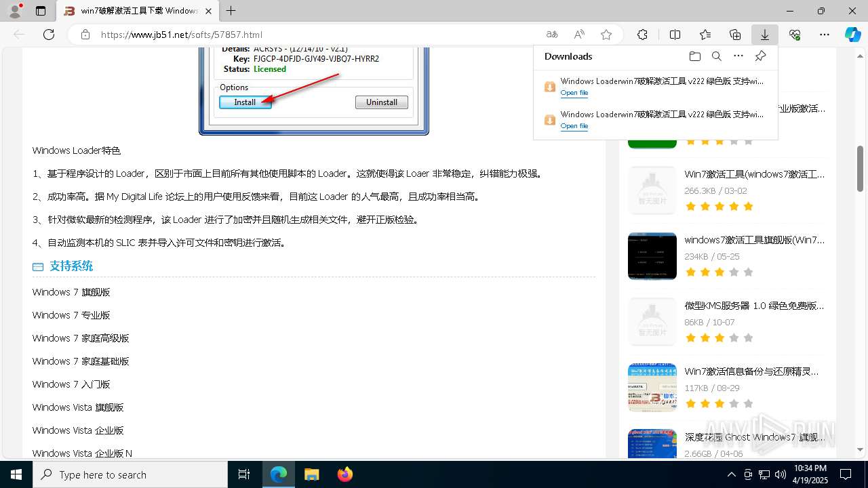Viewport: 868px width, 488px height.
Task: Click the Windows Loader特色 text
Action: 77,150
